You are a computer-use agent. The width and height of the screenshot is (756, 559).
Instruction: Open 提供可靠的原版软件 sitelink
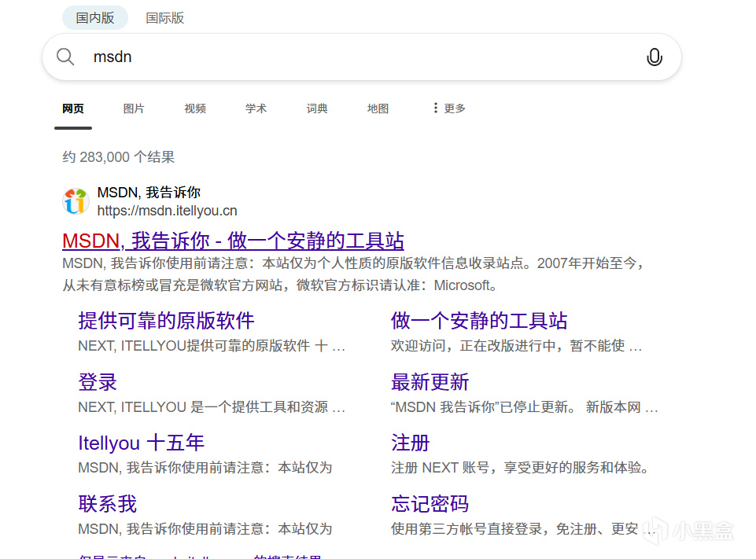point(166,321)
